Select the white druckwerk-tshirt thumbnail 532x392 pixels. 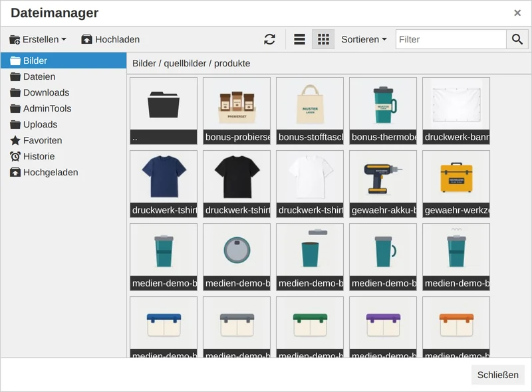pos(310,184)
